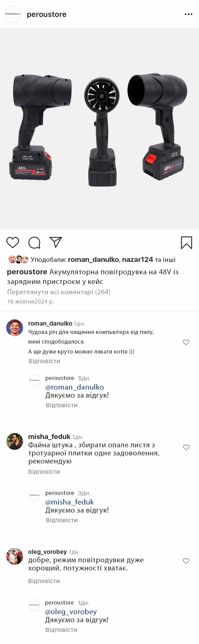The height and width of the screenshot is (644, 199).
Task: Open the blower product photo
Action: [x=99, y=129]
